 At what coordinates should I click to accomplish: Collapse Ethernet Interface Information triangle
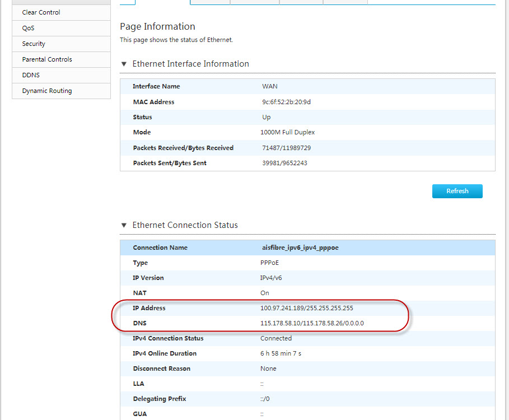(x=124, y=64)
